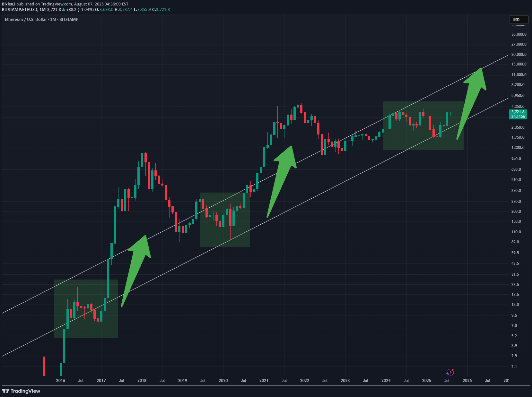Image resolution: width=532 pixels, height=397 pixels.
Task: Click the 2020 time axis label
Action: 223,381
